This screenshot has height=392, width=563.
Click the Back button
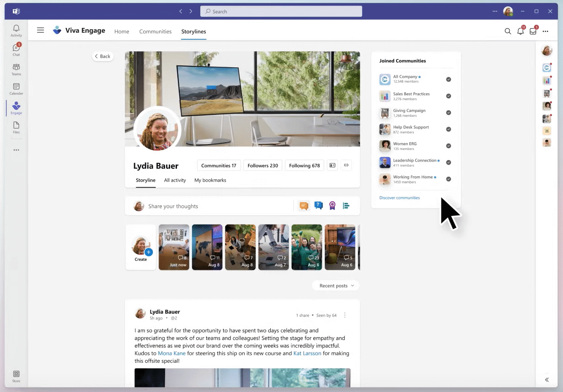103,56
